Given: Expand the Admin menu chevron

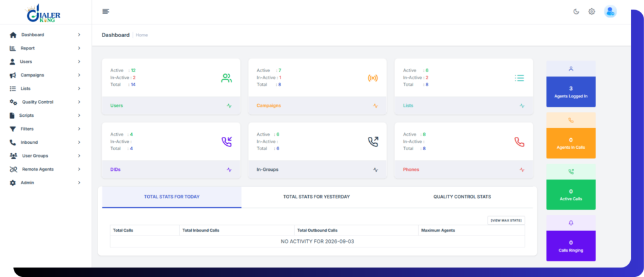Looking at the screenshot, I should [x=79, y=183].
